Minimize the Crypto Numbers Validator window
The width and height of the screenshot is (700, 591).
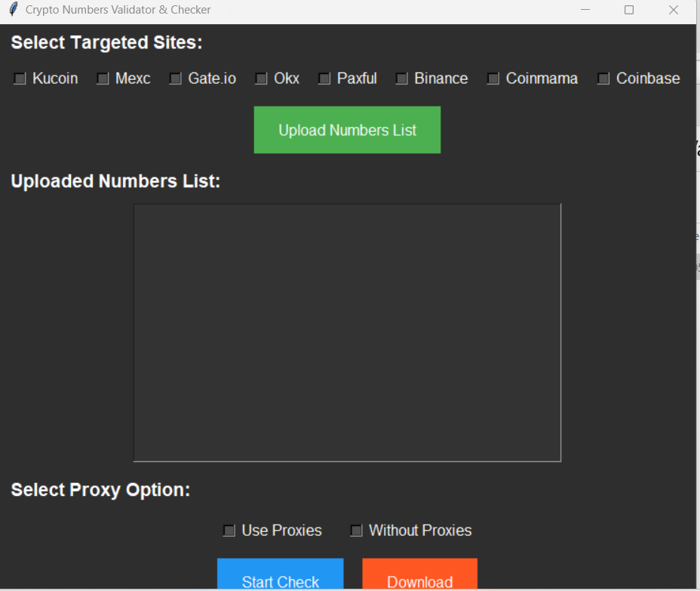click(585, 10)
